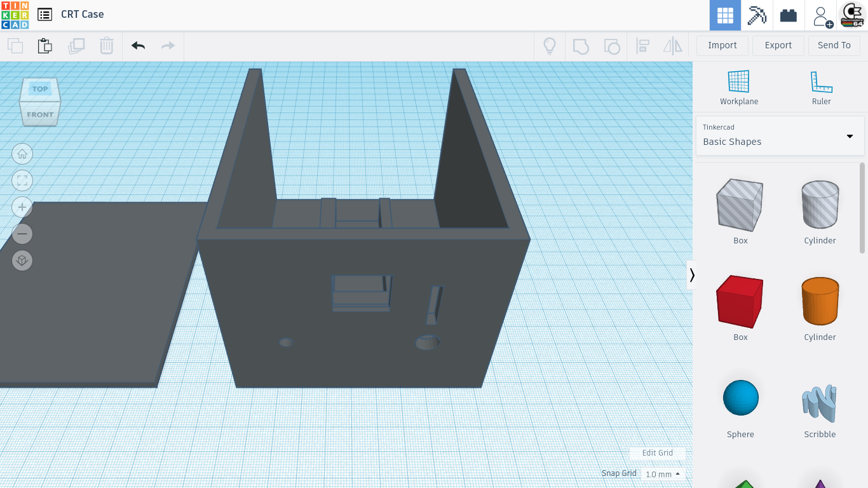Fit the view to the selection
Screen dimensions: 868x488
pos(22,180)
